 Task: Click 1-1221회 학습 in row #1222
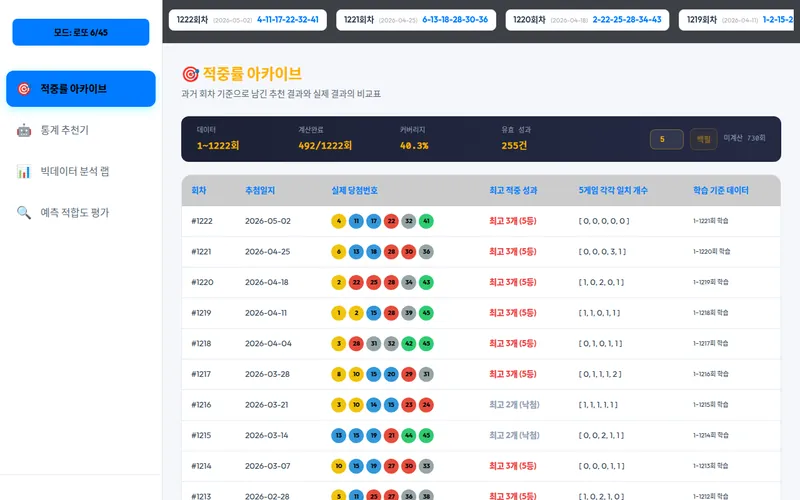click(710, 221)
